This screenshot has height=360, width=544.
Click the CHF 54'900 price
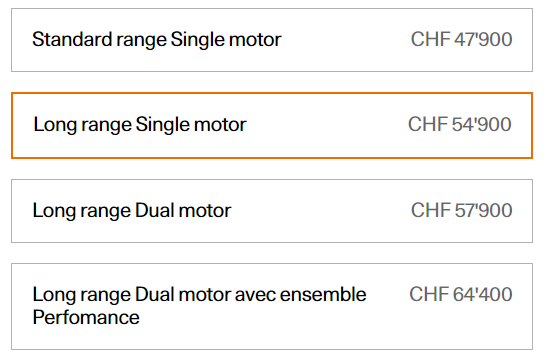460,124
